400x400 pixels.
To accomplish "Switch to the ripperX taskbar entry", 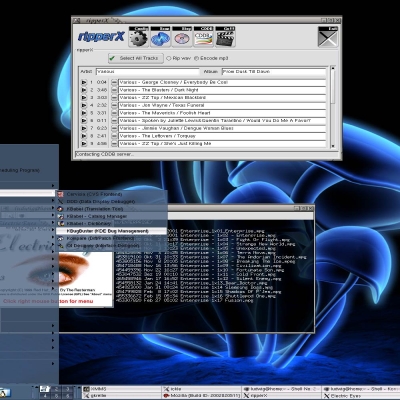I will click(x=282, y=396).
